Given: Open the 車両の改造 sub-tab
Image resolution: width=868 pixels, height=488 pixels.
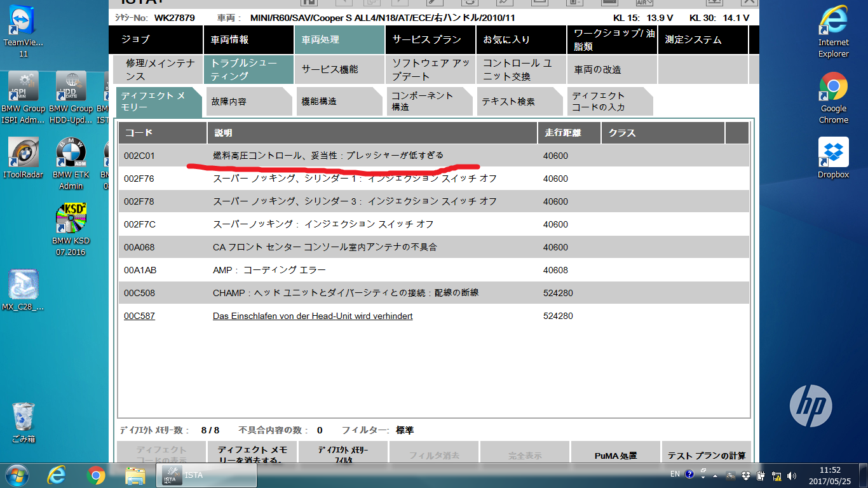Looking at the screenshot, I should coord(612,70).
